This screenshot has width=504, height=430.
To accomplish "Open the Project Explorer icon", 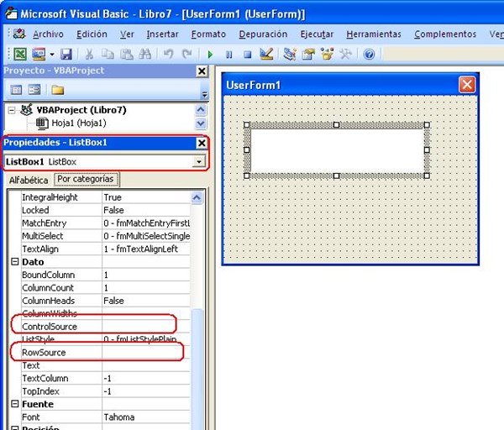I will (x=290, y=54).
